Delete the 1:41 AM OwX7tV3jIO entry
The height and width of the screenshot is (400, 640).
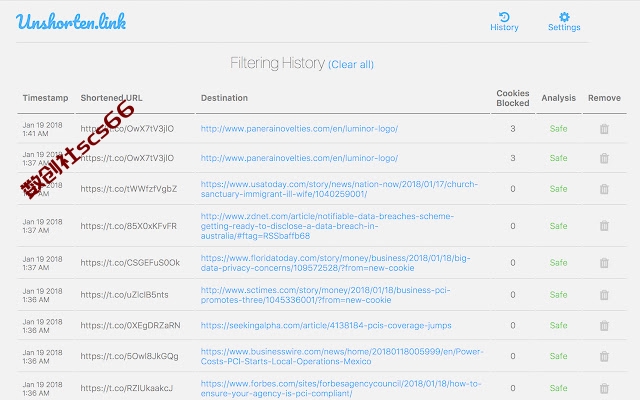tap(604, 129)
